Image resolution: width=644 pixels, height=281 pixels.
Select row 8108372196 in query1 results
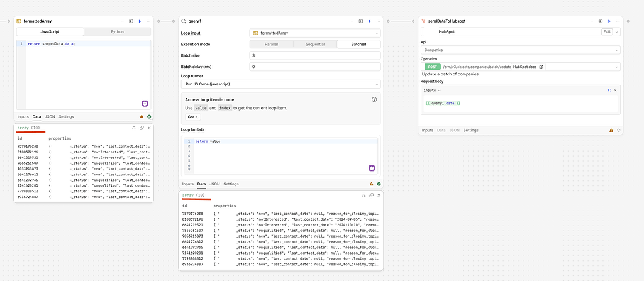coord(281,219)
